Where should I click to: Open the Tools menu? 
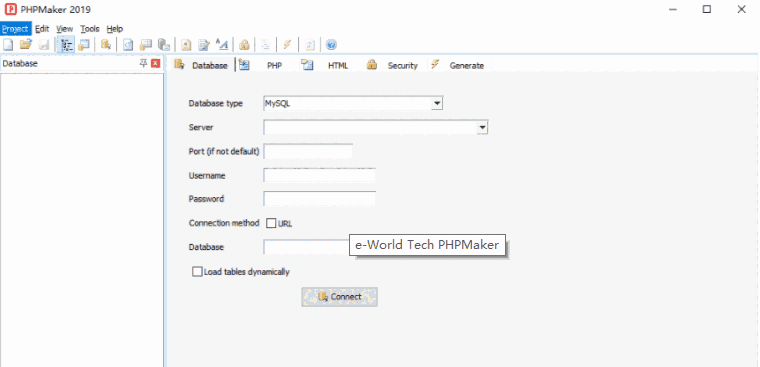(90, 29)
